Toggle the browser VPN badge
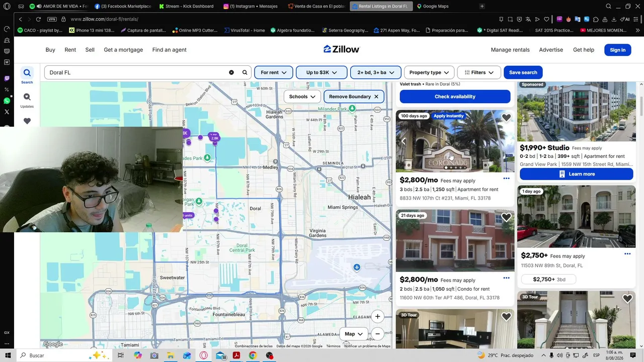This screenshot has height=362, width=644. pyautogui.click(x=52, y=19)
